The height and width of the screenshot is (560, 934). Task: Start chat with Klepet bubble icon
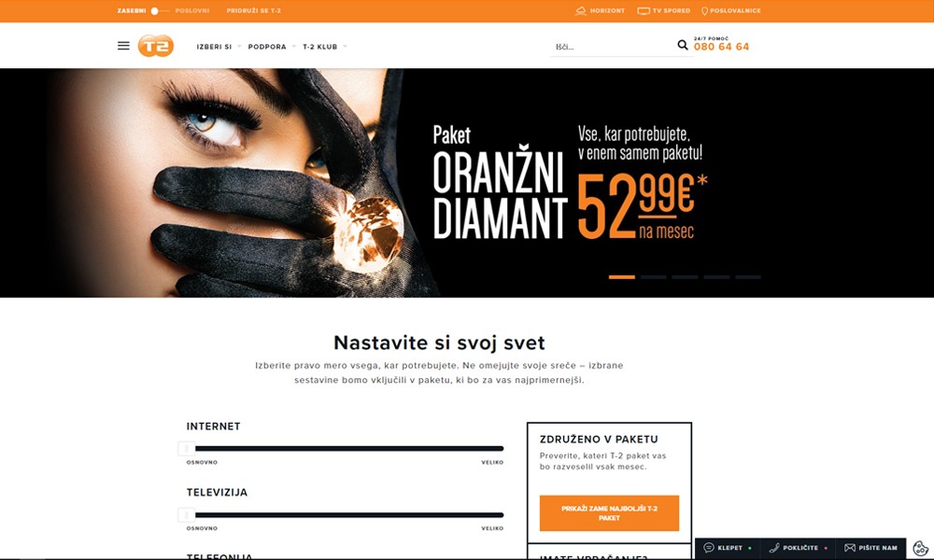pos(709,548)
